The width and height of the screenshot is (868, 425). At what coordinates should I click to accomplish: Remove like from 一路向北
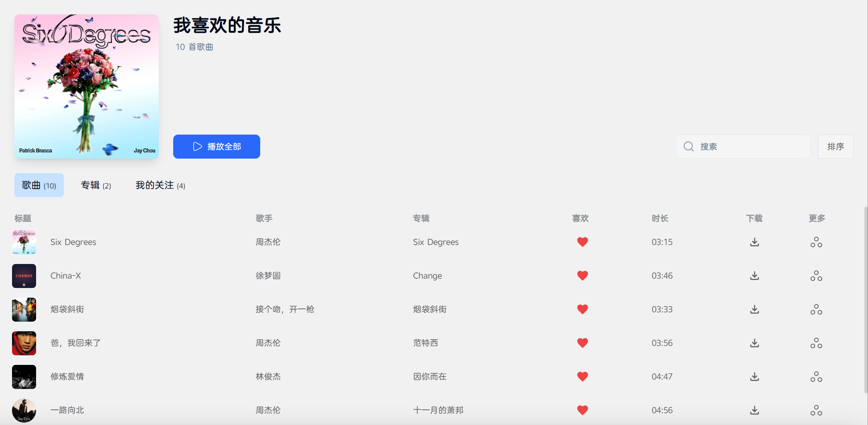click(x=582, y=410)
